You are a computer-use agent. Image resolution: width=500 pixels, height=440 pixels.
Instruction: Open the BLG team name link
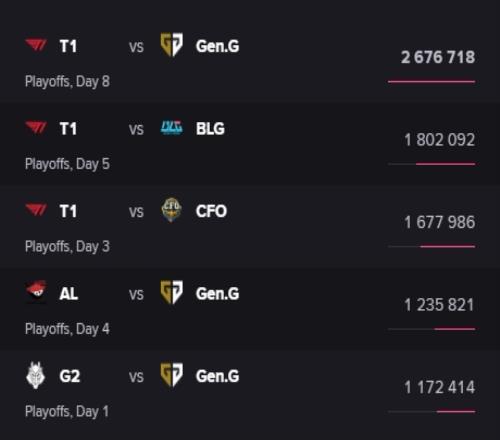pos(210,129)
